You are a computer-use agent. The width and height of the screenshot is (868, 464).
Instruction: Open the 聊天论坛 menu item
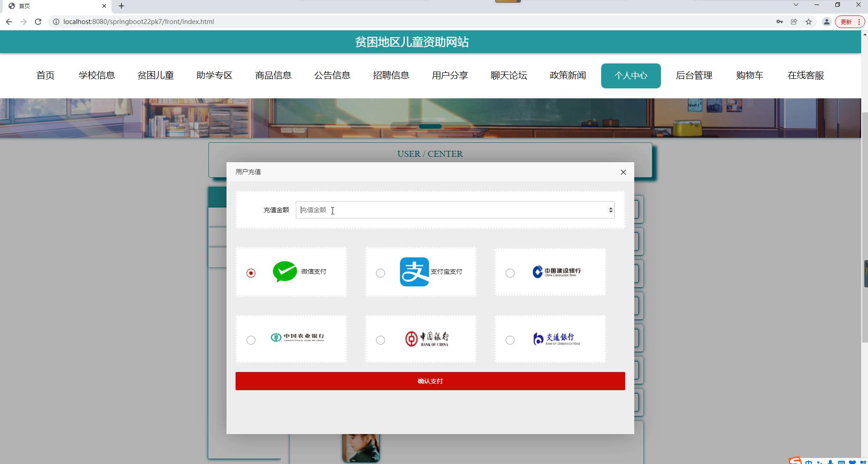click(509, 76)
